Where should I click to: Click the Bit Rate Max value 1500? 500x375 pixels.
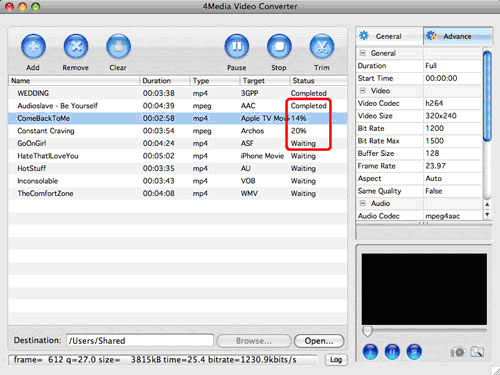[x=434, y=141]
